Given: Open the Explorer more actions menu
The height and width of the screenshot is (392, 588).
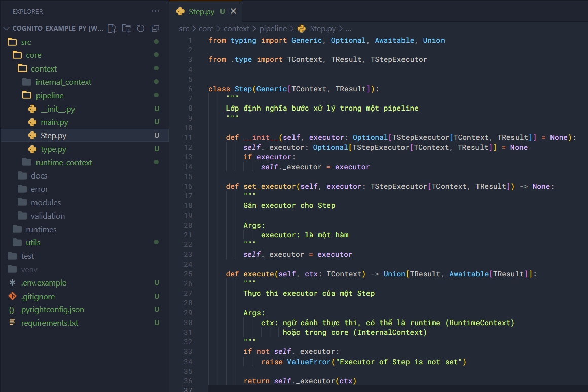Looking at the screenshot, I should [x=155, y=11].
